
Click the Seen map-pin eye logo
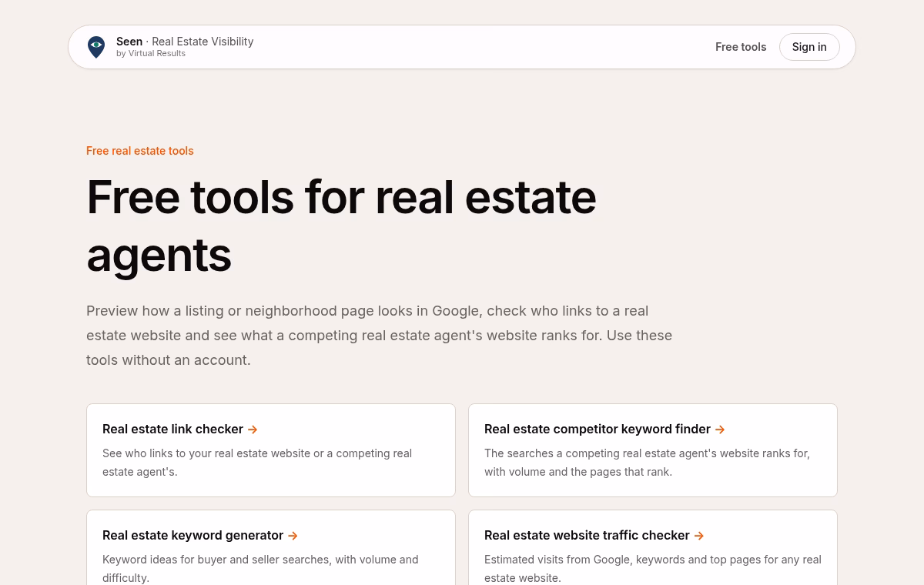[x=96, y=47]
